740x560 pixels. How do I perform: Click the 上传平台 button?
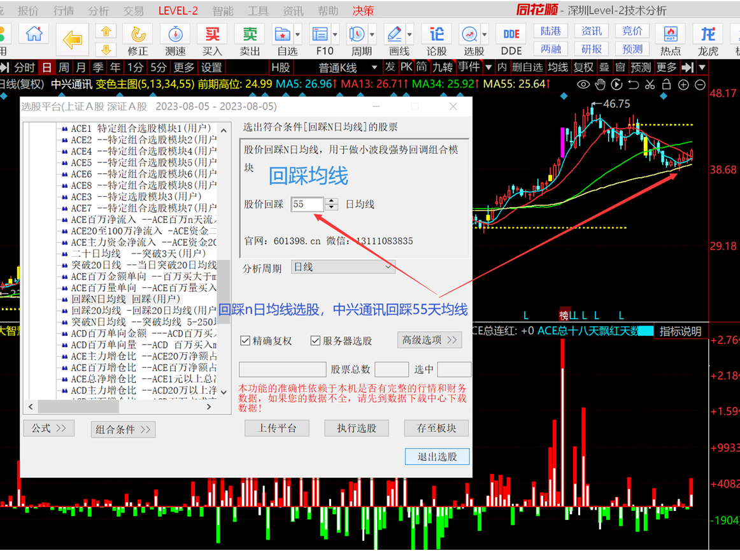point(277,428)
